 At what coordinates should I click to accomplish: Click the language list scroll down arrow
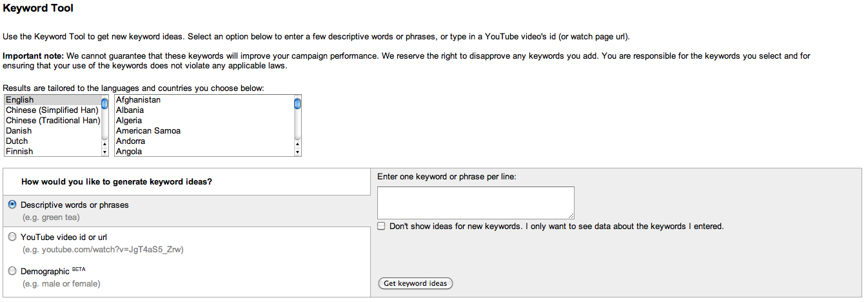(104, 153)
